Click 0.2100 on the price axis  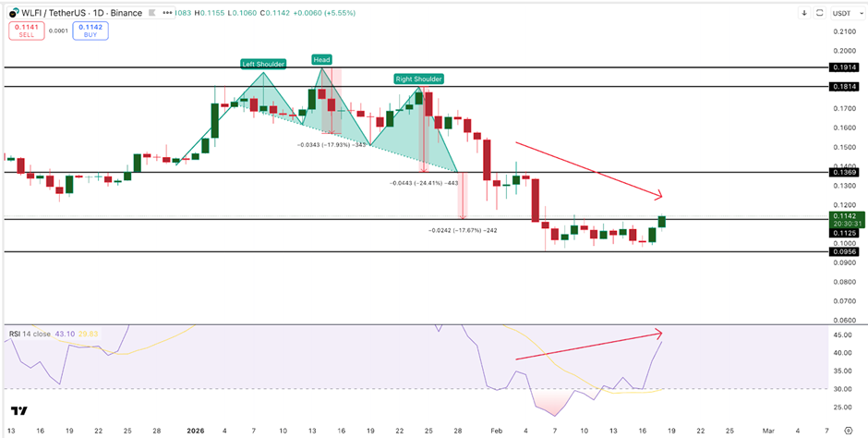tap(844, 31)
